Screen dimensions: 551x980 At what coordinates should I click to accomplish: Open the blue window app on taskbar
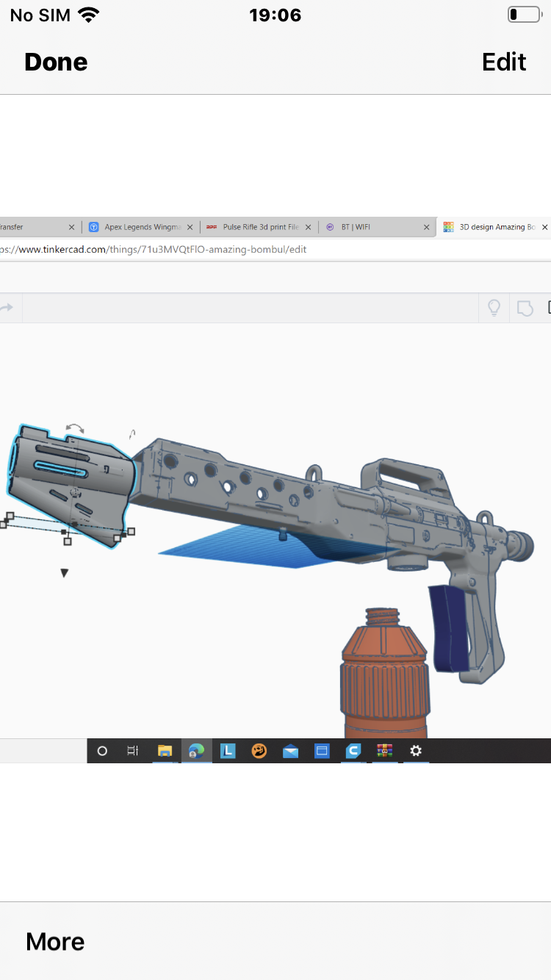click(x=322, y=751)
